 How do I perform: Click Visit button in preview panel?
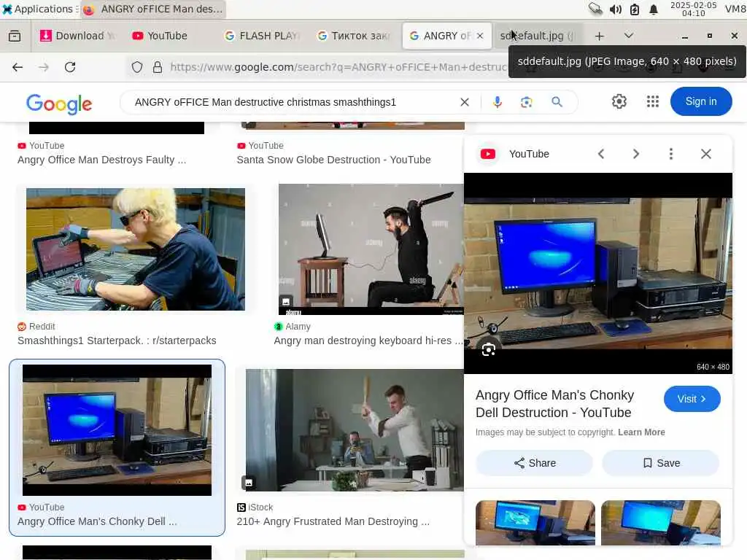point(692,399)
